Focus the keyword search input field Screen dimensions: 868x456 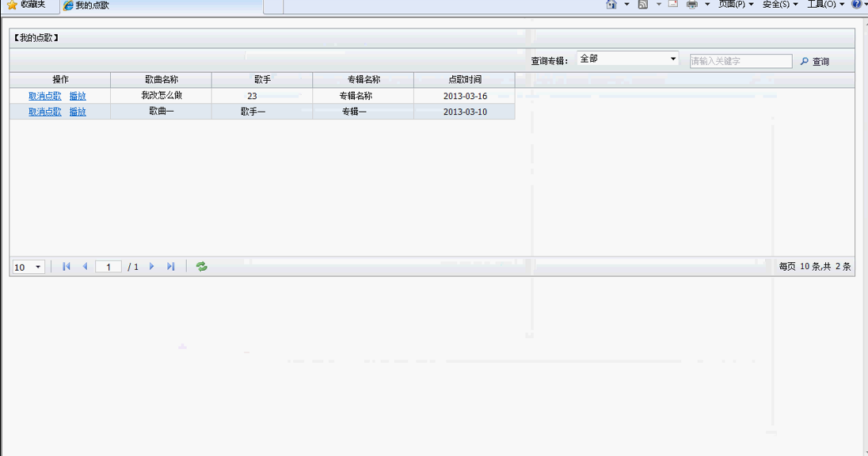click(x=740, y=61)
